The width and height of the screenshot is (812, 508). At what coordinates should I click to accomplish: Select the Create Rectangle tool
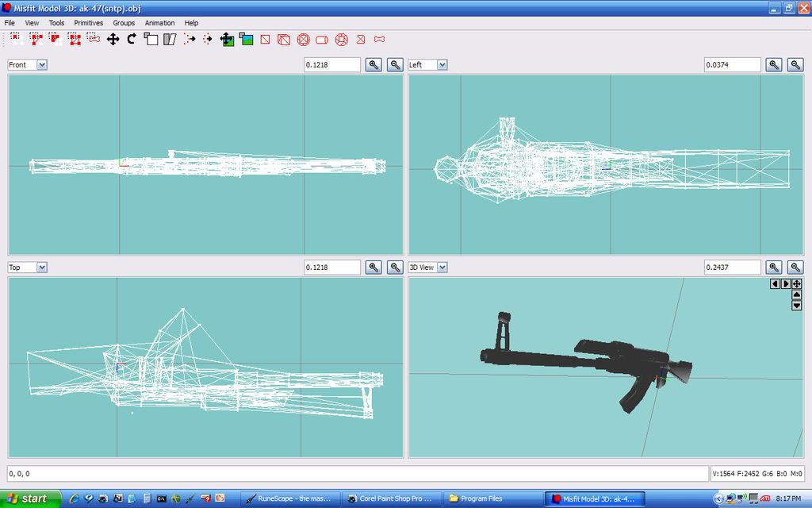point(265,39)
